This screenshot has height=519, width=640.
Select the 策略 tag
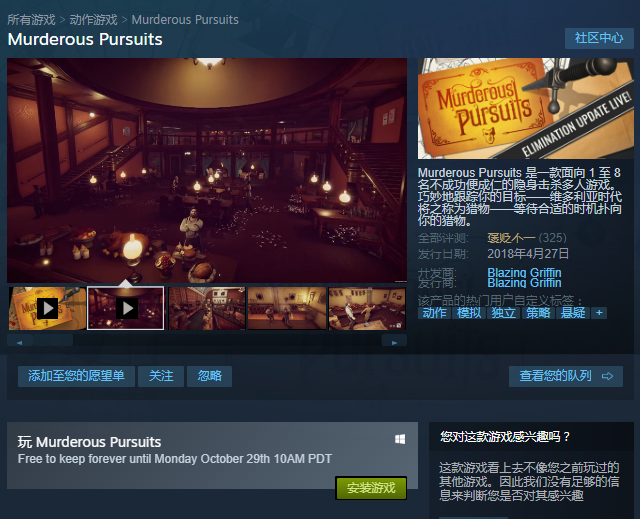click(x=538, y=313)
